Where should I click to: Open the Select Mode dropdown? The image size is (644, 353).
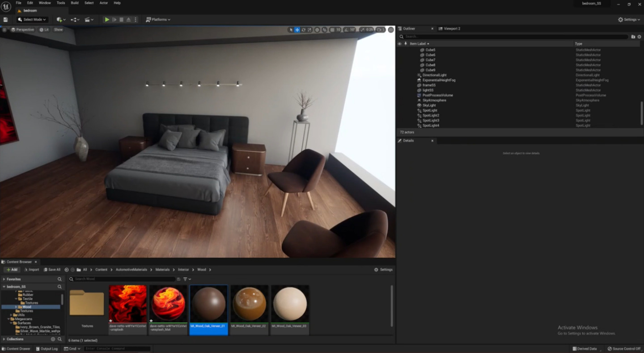pos(33,20)
